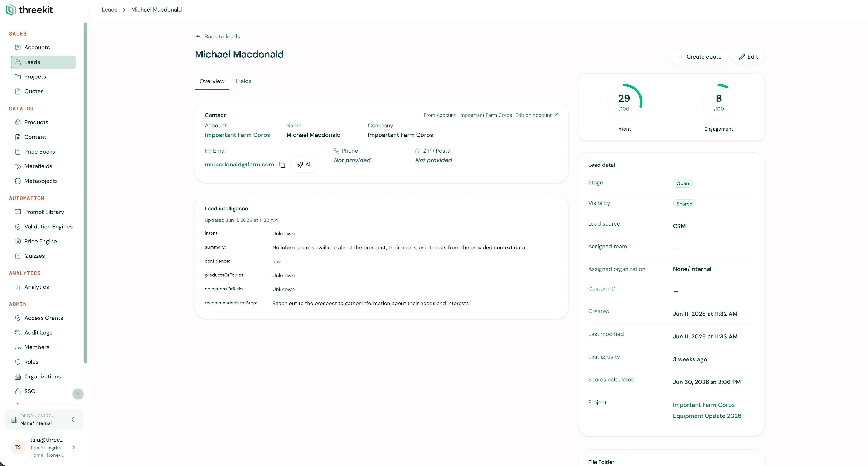Viewport: 868px width, 466px height.
Task: Click sidebar scroll-down round chevron button
Action: pos(78,394)
